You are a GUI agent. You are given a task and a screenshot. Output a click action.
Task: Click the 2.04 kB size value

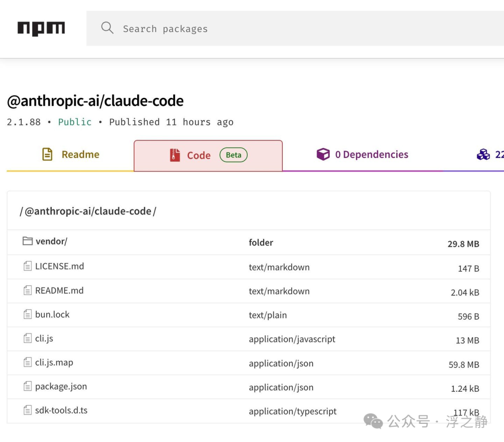click(x=465, y=293)
